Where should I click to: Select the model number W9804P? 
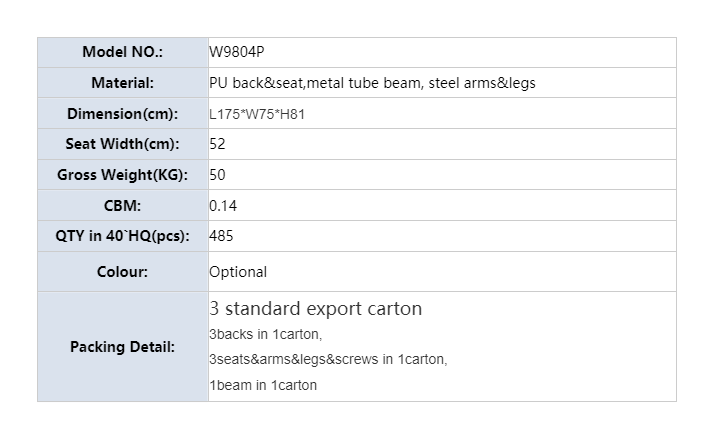tap(237, 52)
